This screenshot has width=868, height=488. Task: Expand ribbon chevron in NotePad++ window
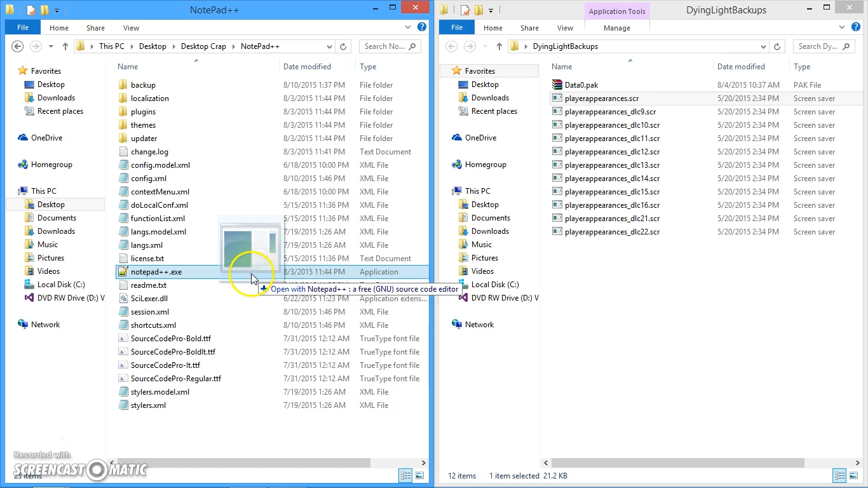click(409, 28)
